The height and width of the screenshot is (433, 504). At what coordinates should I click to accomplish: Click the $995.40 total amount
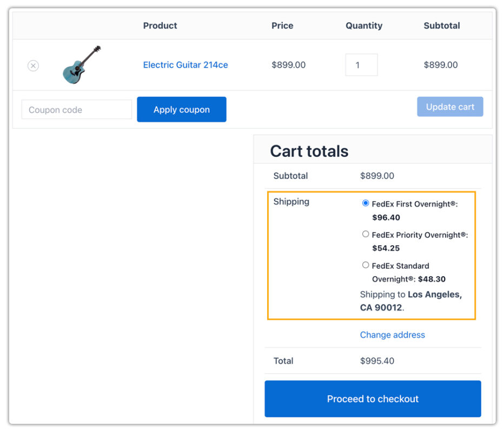pyautogui.click(x=377, y=360)
